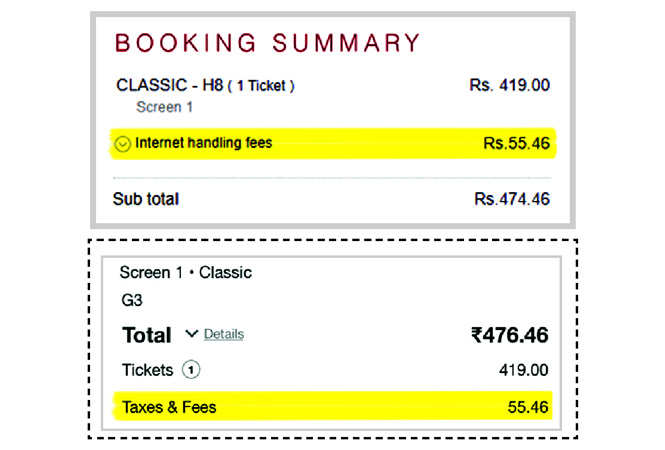Click the Internet handling fees label

[x=204, y=143]
